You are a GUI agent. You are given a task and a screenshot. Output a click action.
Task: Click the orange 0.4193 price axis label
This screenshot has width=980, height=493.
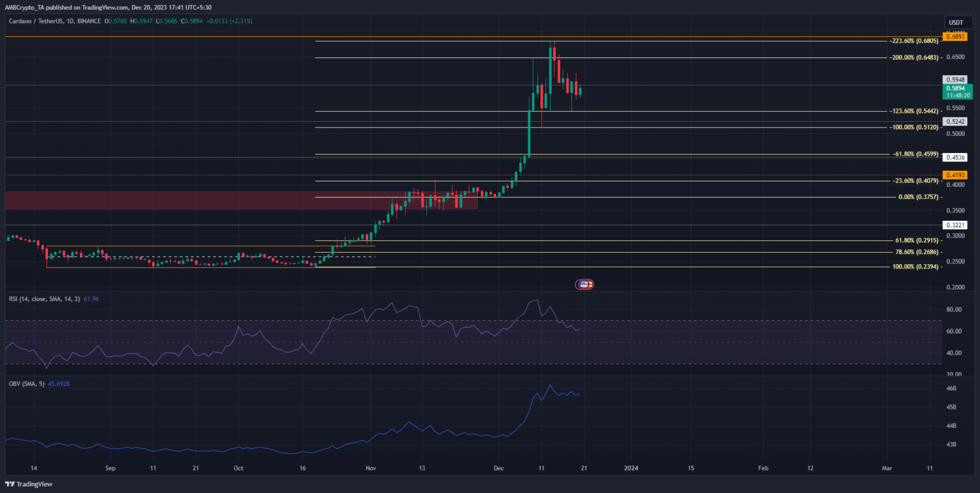[955, 175]
